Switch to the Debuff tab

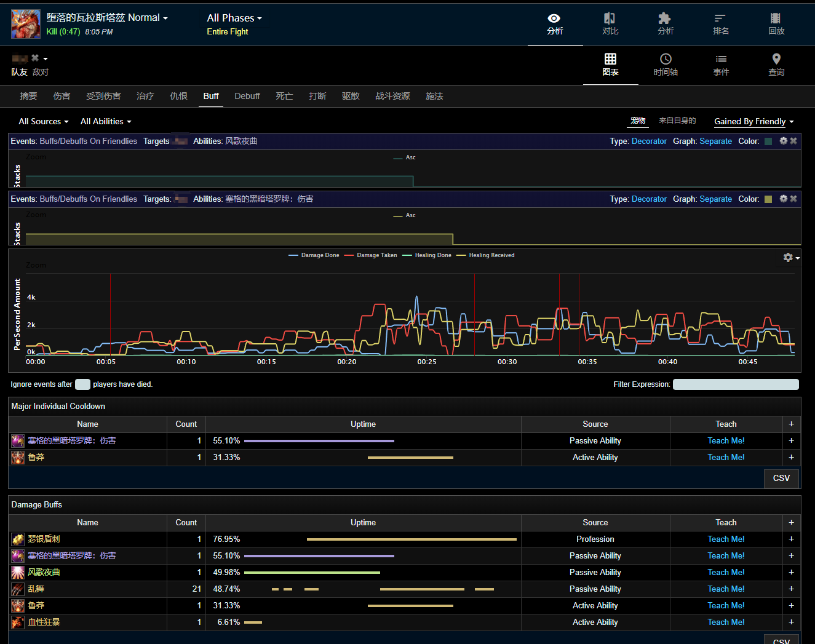(247, 96)
